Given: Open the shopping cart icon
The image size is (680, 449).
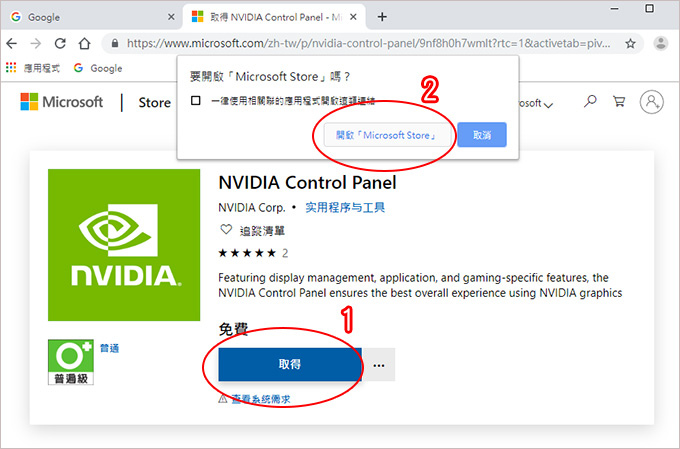Looking at the screenshot, I should (x=619, y=102).
